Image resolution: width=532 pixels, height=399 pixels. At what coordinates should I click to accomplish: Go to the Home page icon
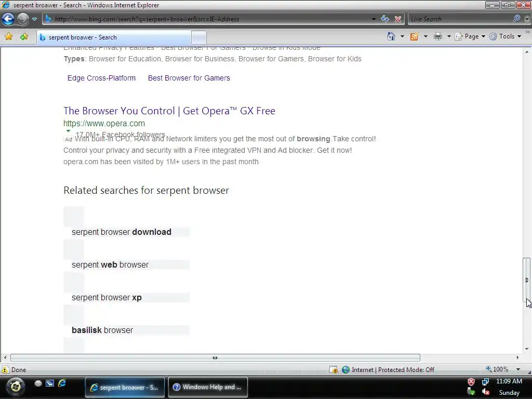coord(391,36)
